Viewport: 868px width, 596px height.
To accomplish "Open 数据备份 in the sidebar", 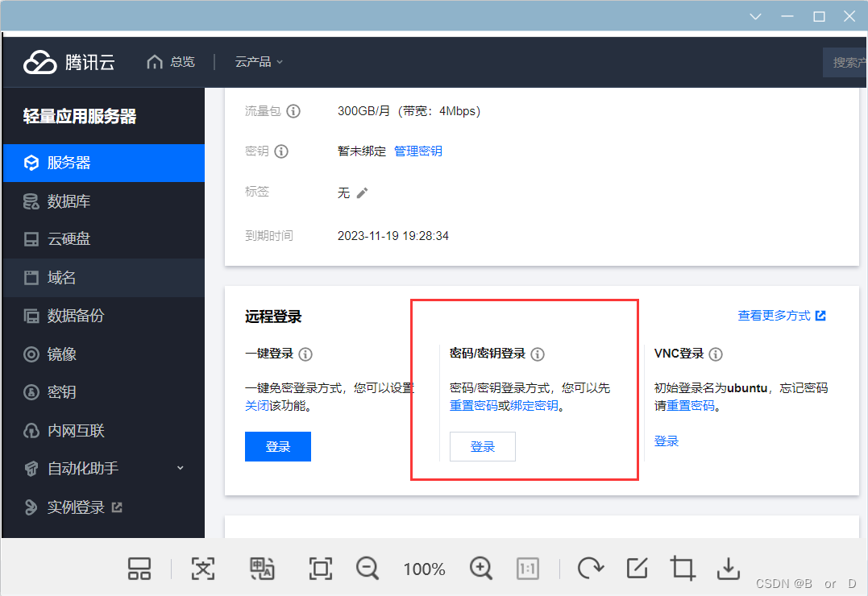I will [x=103, y=316].
